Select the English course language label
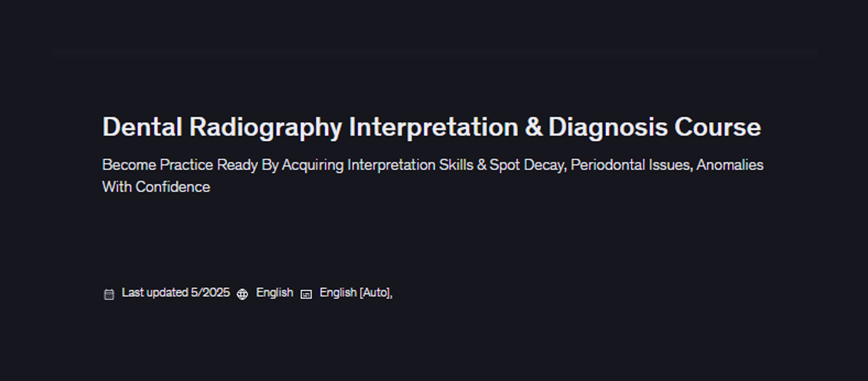The image size is (868, 381). pos(274,293)
